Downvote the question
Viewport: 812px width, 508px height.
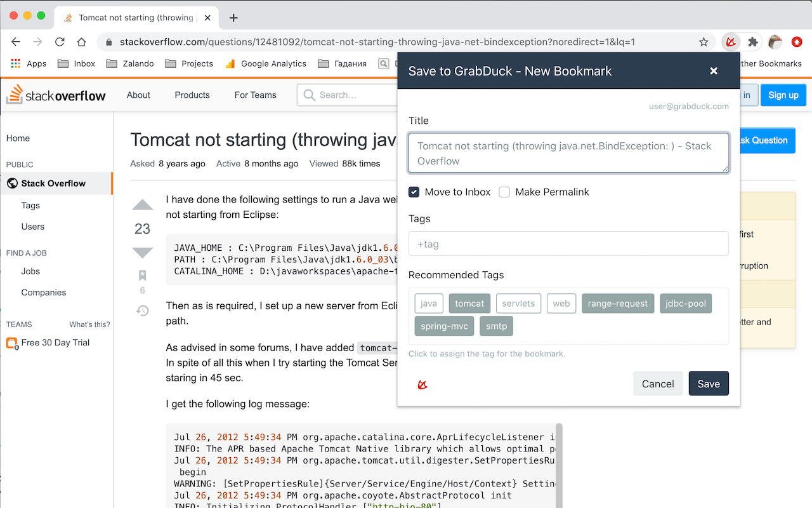[x=143, y=253]
